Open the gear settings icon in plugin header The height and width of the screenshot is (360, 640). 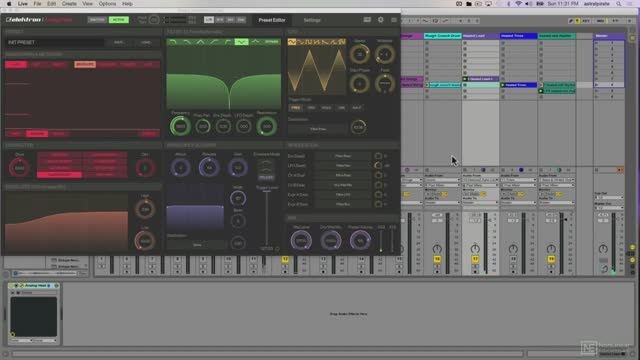[x=380, y=20]
